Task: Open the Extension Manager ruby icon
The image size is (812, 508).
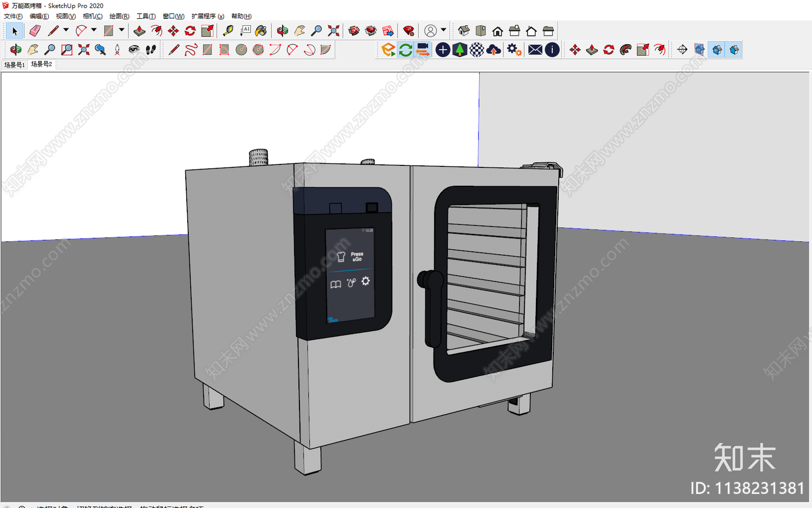Action: [x=409, y=31]
